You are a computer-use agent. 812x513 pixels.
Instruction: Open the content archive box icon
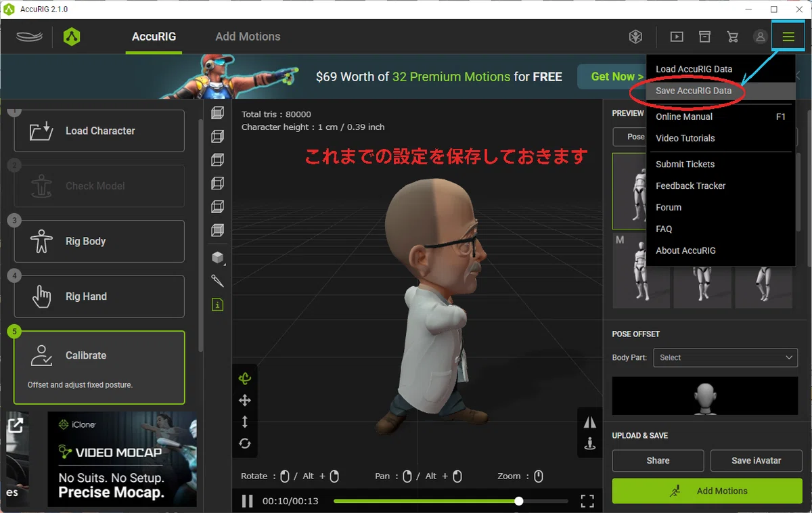click(704, 37)
